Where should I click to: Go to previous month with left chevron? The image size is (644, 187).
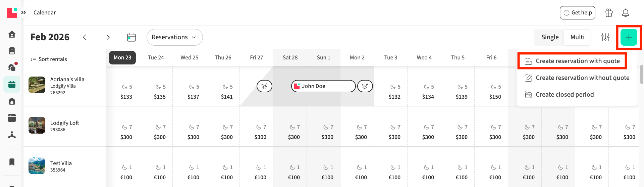coord(85,37)
